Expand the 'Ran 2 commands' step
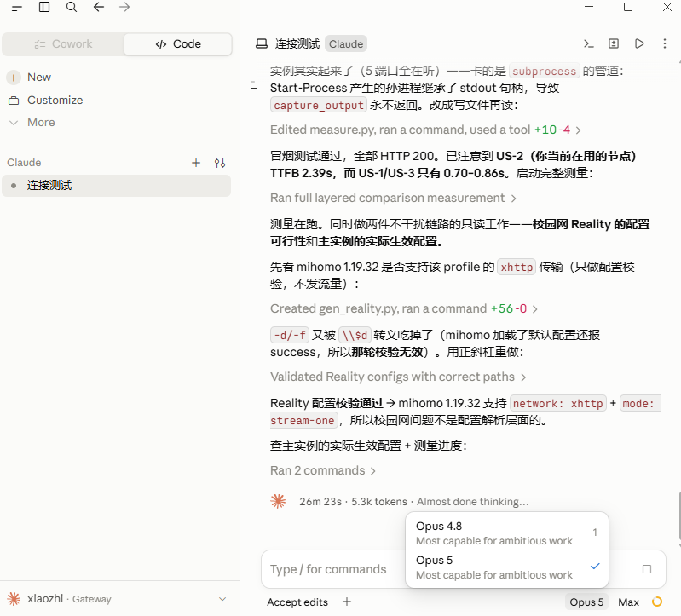This screenshot has width=681, height=616. click(x=323, y=470)
